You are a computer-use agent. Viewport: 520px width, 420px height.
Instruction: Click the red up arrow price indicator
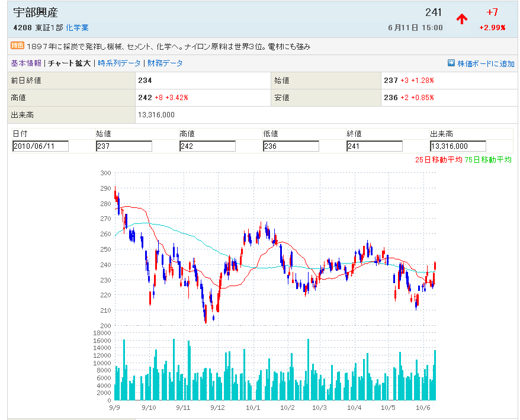tap(462, 19)
